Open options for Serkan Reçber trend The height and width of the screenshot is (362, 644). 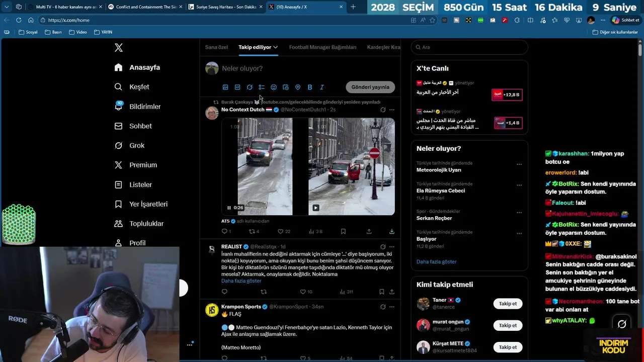pos(519,212)
